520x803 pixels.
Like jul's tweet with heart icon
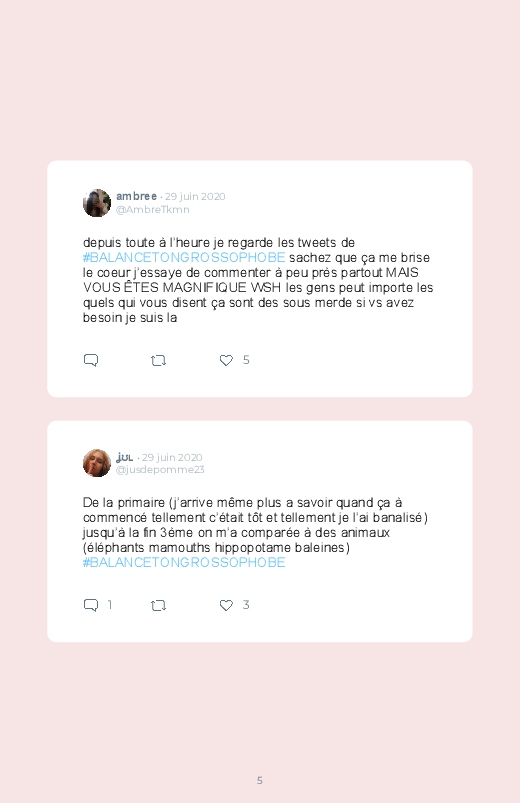(x=226, y=605)
